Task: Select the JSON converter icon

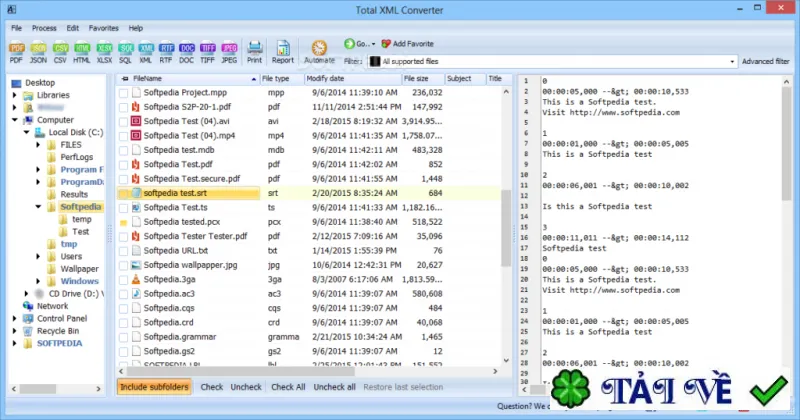Action: pos(38,53)
